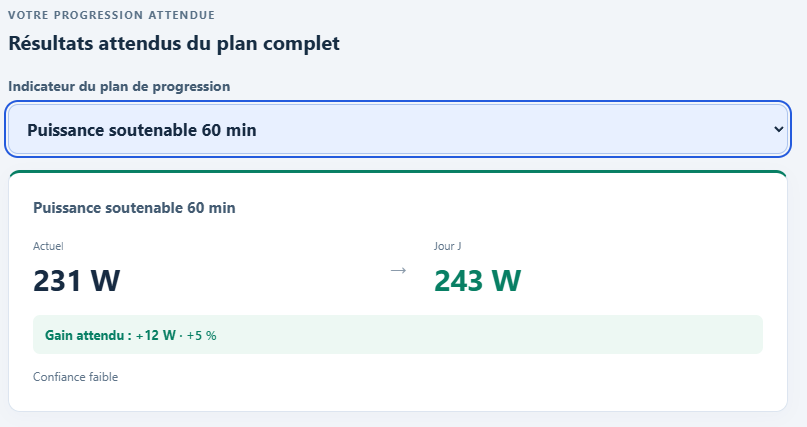The height and width of the screenshot is (427, 807).
Task: Click the target value 243 W
Action: click(478, 281)
